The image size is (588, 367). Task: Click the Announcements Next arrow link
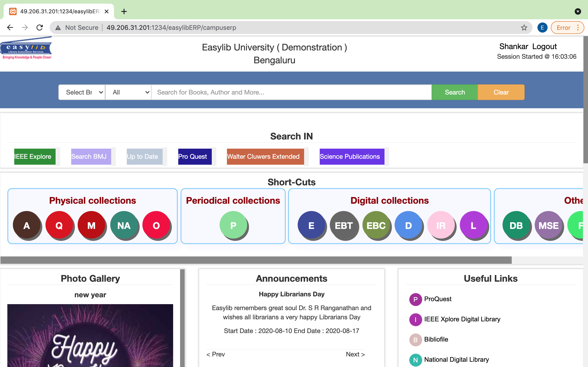(356, 354)
